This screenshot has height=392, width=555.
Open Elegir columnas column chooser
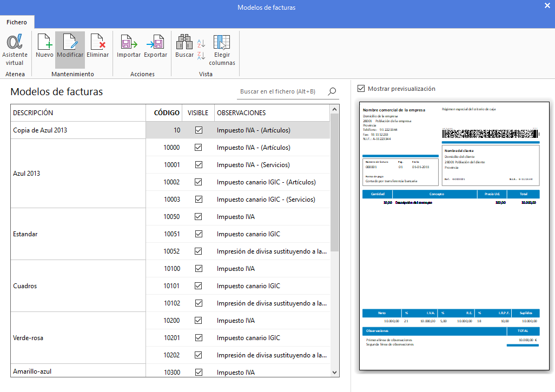(222, 50)
